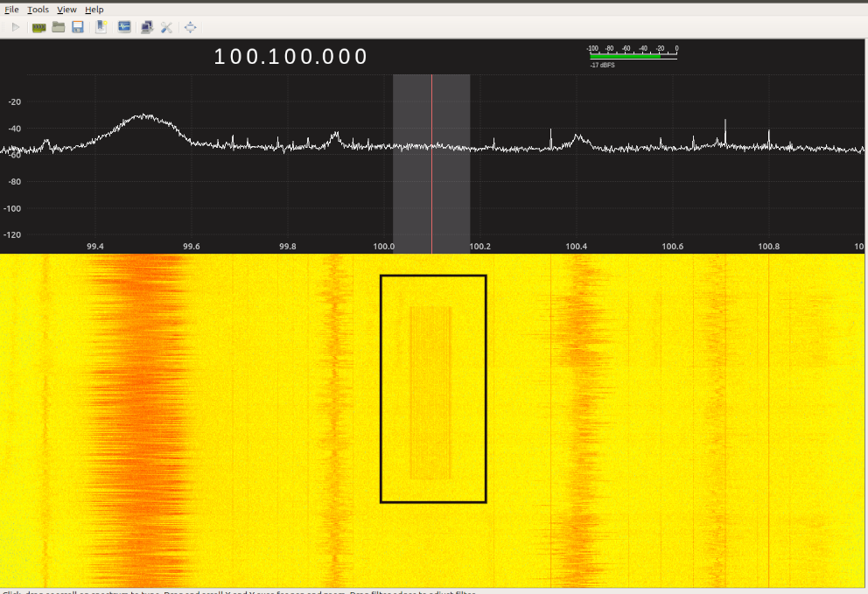The height and width of the screenshot is (594, 868).
Task: Click the strong signal peak near 99.5
Action: click(145, 115)
